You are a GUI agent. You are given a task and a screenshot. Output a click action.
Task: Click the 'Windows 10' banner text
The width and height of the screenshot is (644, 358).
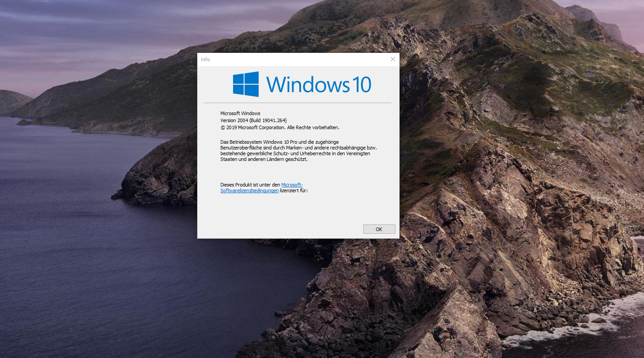click(x=319, y=84)
